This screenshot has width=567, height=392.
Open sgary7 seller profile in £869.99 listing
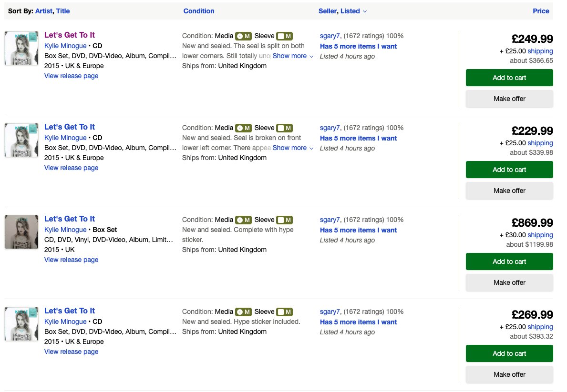coord(330,219)
